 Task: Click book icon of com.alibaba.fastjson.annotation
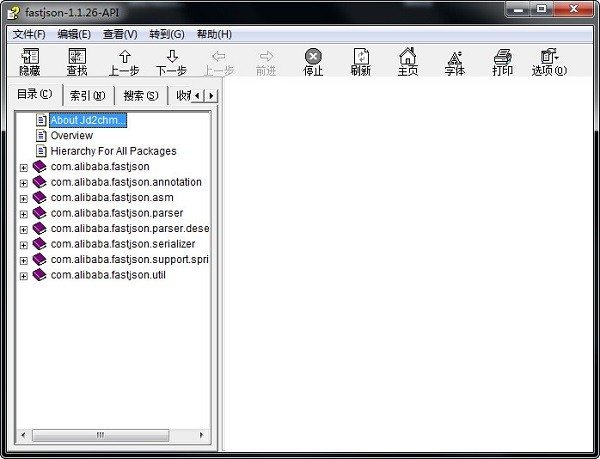click(x=39, y=182)
